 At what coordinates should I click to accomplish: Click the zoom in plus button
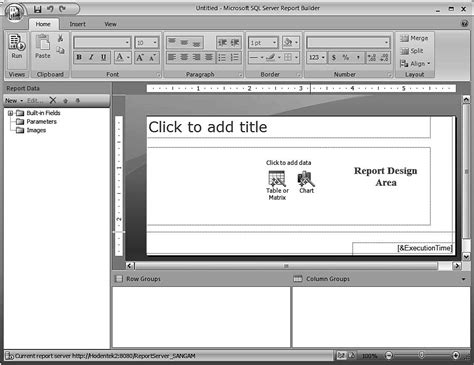[x=456, y=356]
